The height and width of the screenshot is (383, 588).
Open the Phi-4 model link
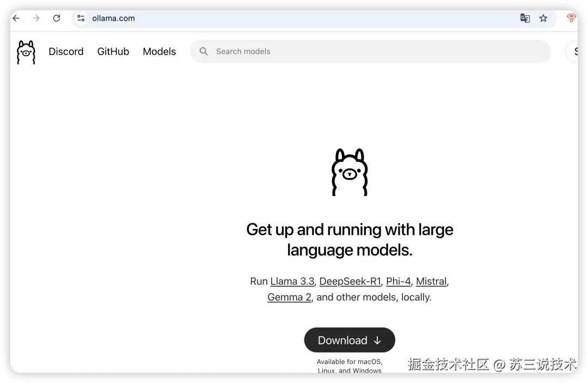398,281
